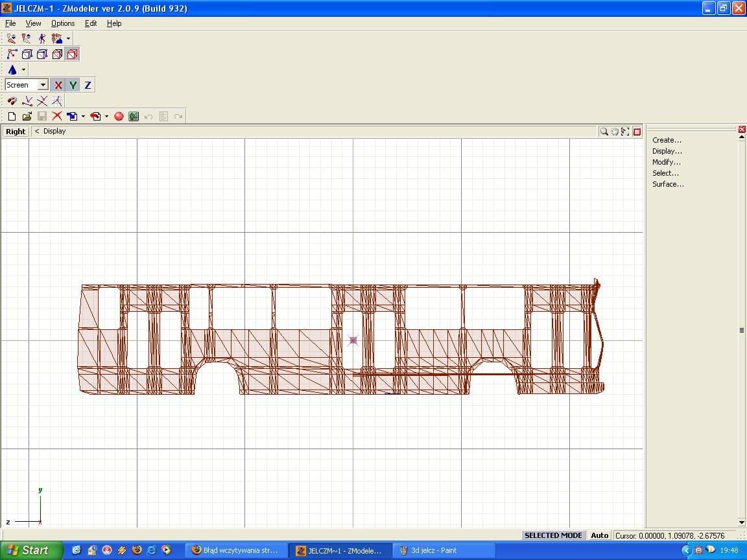Viewport: 747px width, 560px height.
Task: Click the SELECTED MODE status button
Action: point(553,535)
